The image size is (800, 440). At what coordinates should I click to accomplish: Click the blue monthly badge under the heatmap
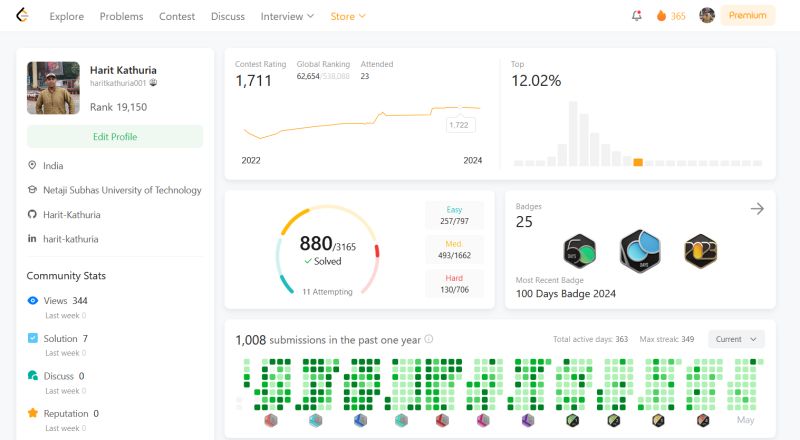point(360,420)
